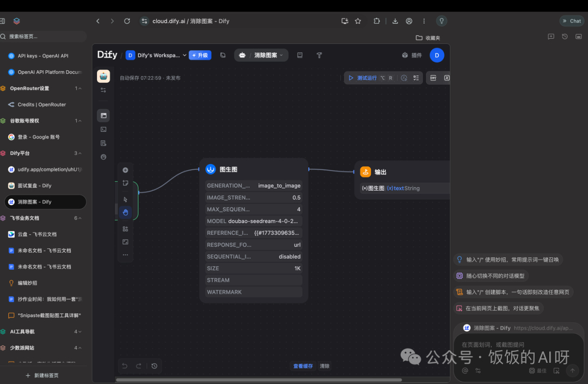This screenshot has width=588, height=384.
Task: Click the blue 升级 upgrade button
Action: point(200,56)
